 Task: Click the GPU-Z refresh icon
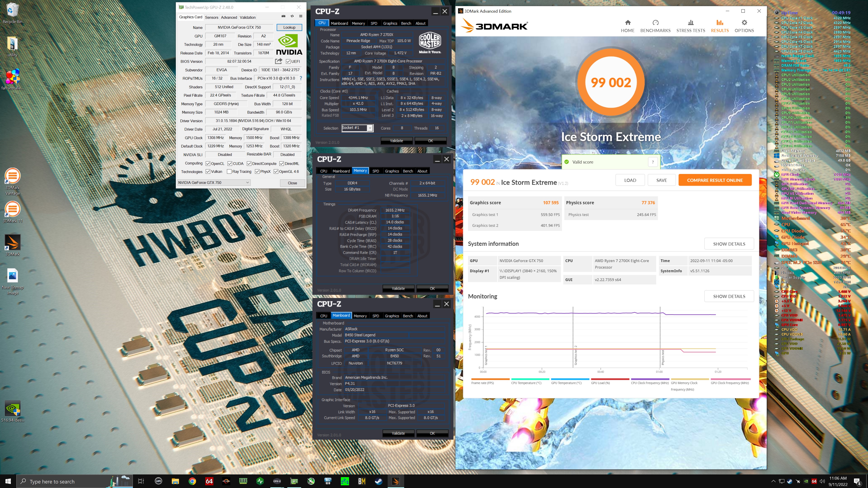(292, 16)
